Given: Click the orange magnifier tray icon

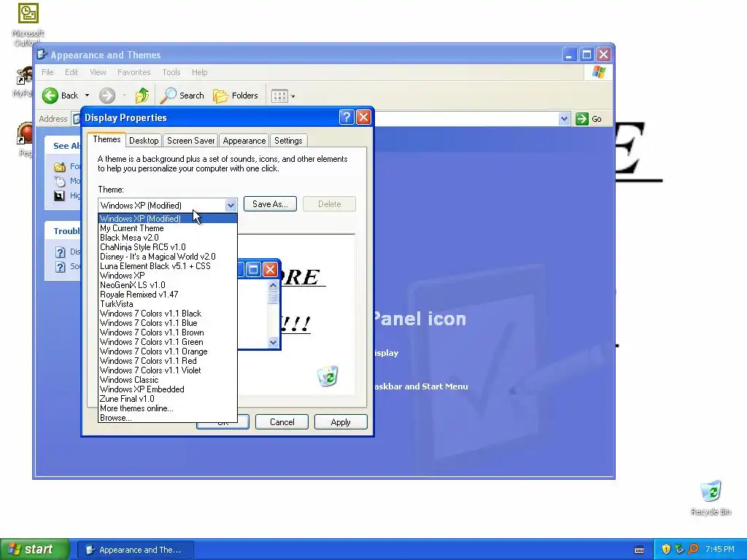Looking at the screenshot, I should (x=693, y=549).
